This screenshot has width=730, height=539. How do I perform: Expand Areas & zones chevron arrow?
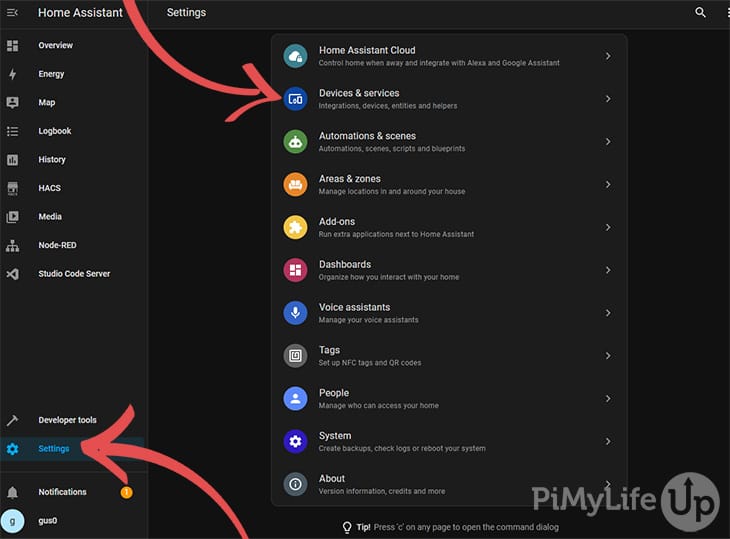(608, 185)
